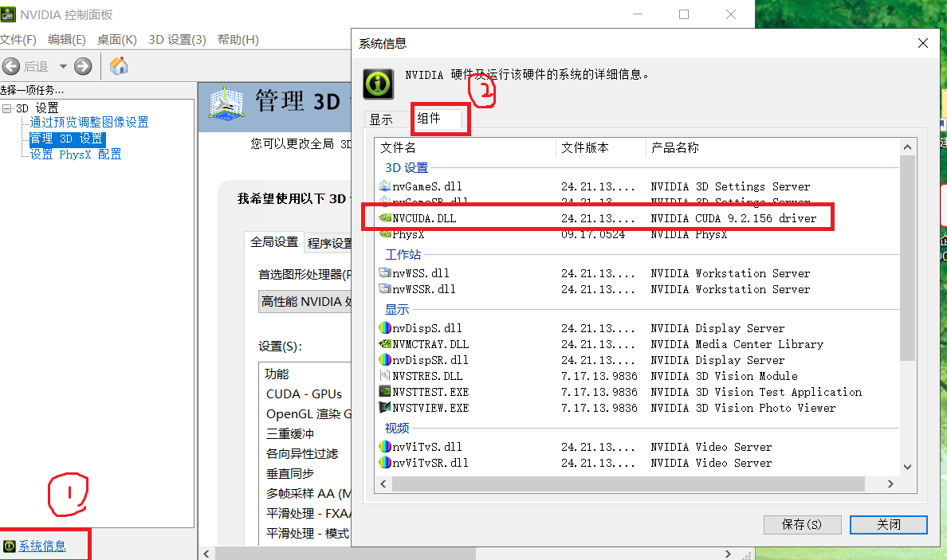
Task: Open the 文件(F) menu
Action: pyautogui.click(x=18, y=40)
